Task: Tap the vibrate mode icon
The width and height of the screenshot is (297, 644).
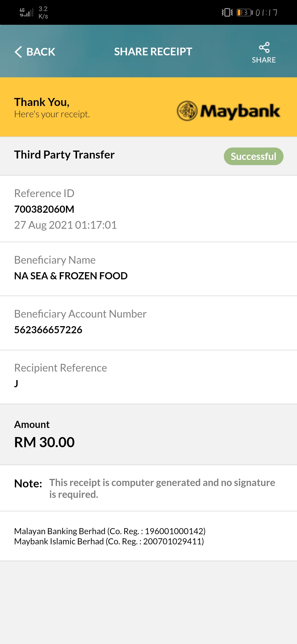Action: pos(227,12)
